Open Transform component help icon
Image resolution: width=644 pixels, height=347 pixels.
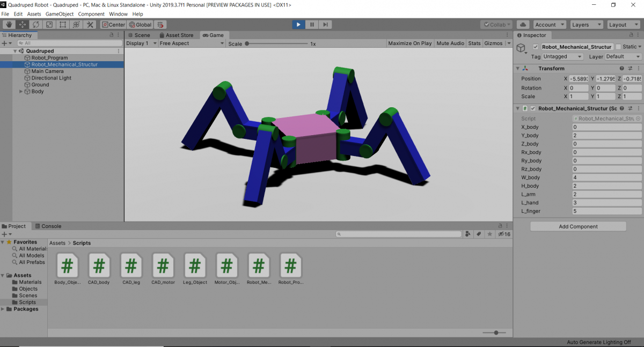tap(622, 69)
